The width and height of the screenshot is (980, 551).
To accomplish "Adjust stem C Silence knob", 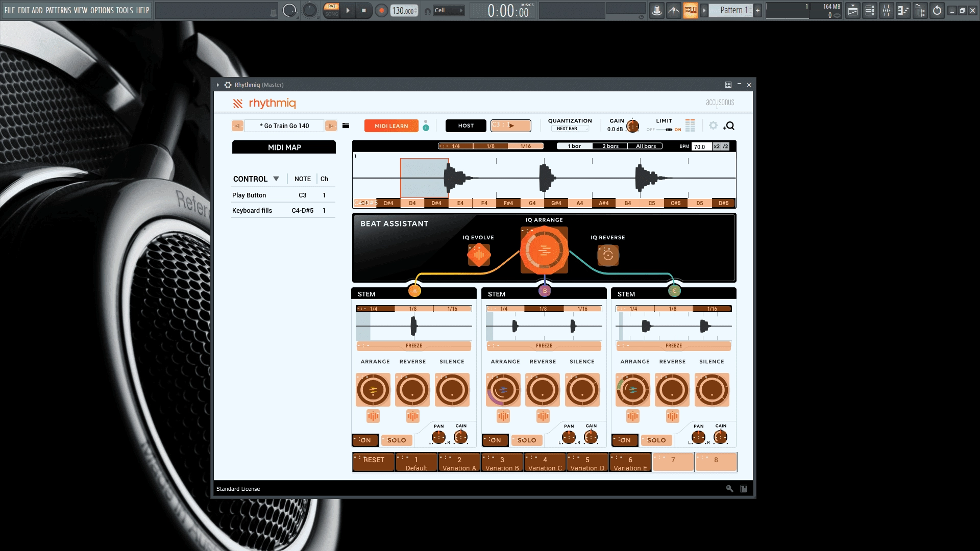I will pos(712,390).
